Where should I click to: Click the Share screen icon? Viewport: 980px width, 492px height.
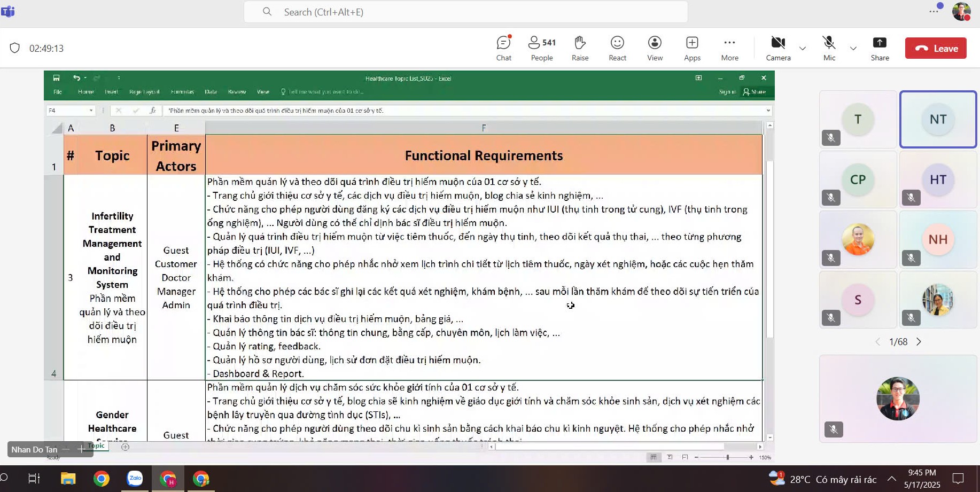(880, 48)
